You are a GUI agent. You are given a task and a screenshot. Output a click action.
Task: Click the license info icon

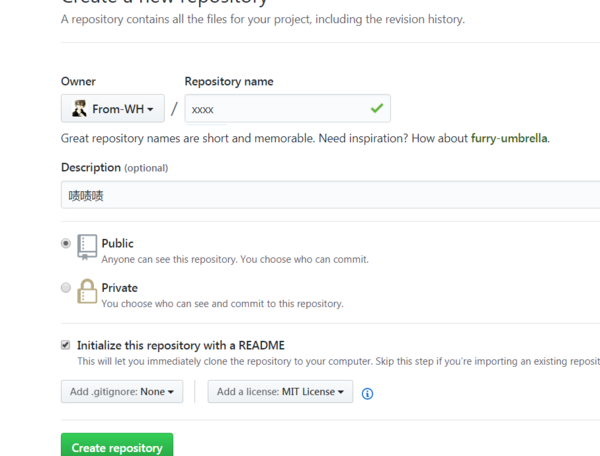tap(367, 393)
